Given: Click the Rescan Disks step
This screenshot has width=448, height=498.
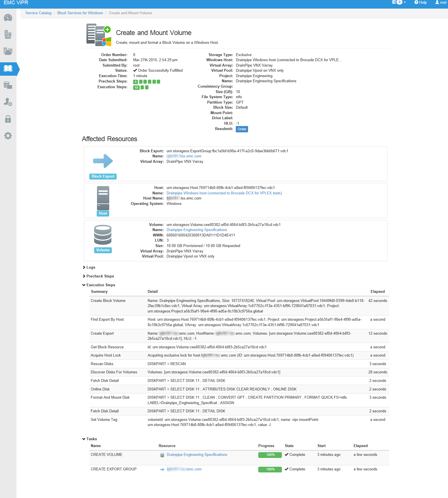Looking at the screenshot, I should pyautogui.click(x=102, y=364).
